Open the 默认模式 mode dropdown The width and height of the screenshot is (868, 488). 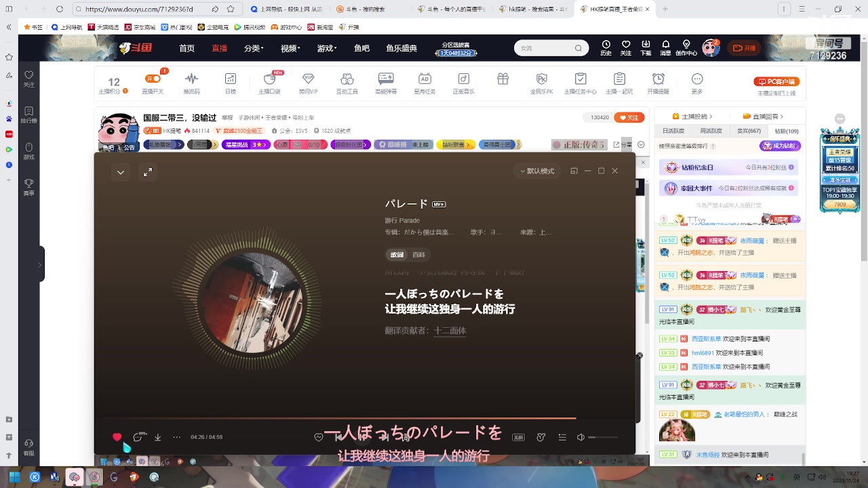(x=537, y=171)
